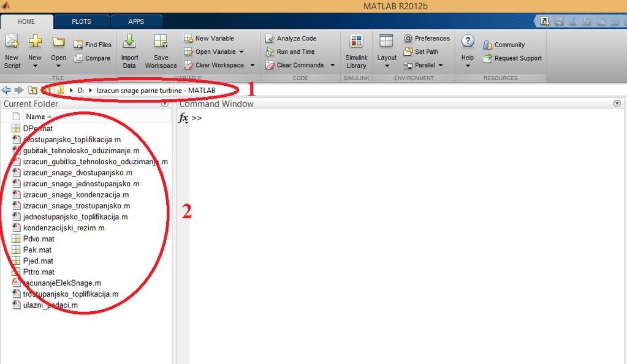
Task: Open the New item dropdown
Action: (x=35, y=51)
